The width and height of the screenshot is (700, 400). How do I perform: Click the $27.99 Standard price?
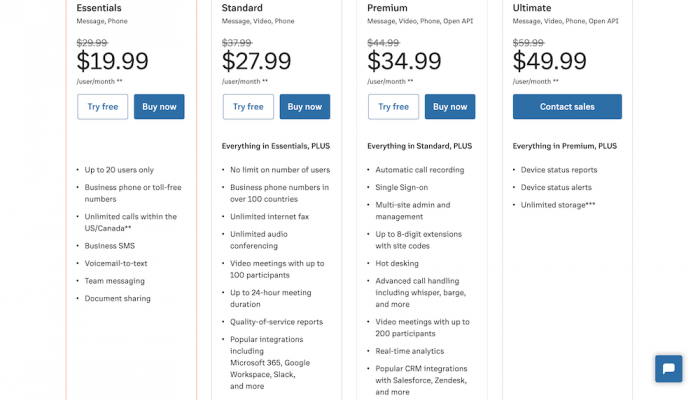257,61
